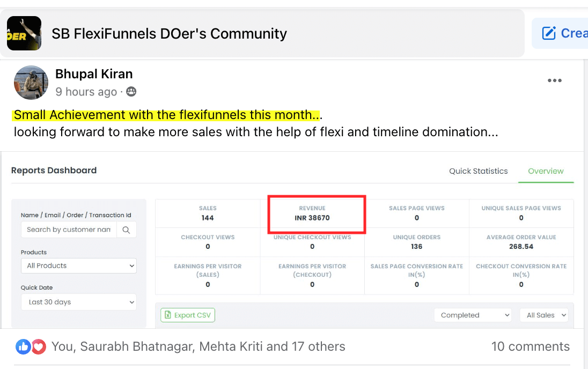Click the search magnifier icon button
Viewport: 588px width, 369px height.
(x=126, y=230)
